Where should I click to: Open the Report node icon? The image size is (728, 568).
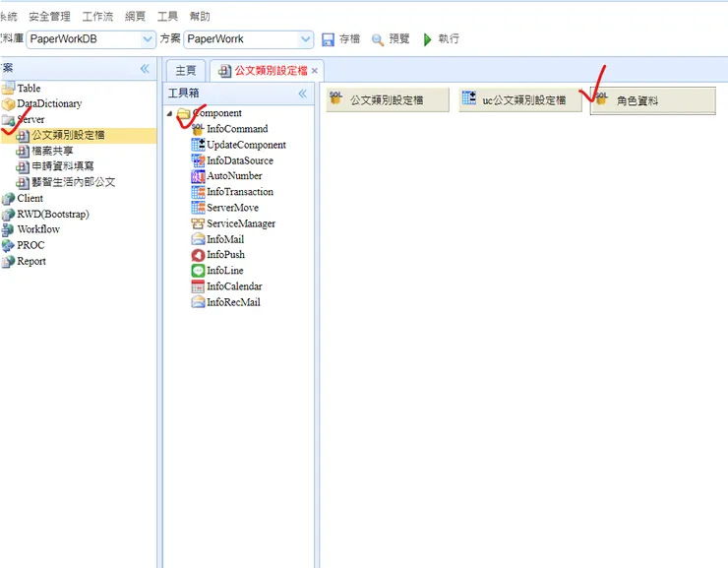8,261
